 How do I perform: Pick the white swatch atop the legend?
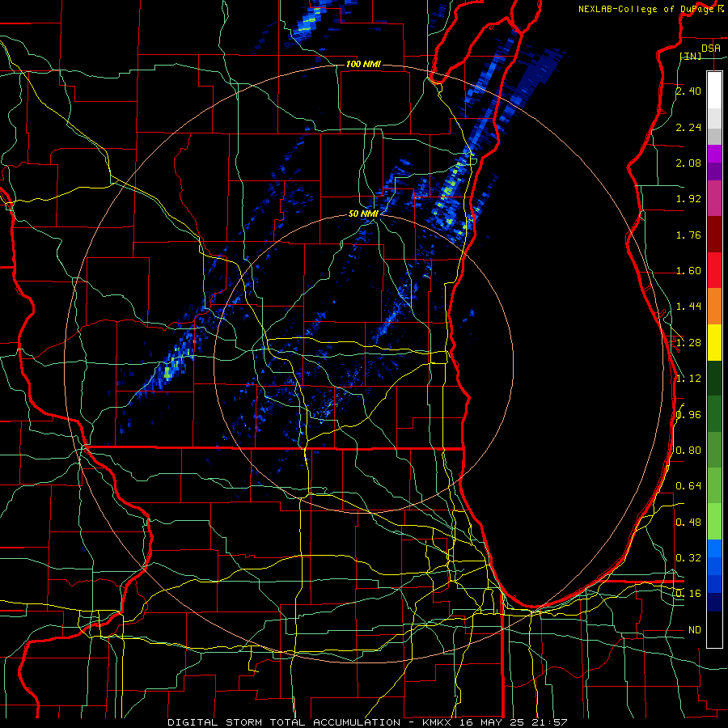[x=714, y=90]
